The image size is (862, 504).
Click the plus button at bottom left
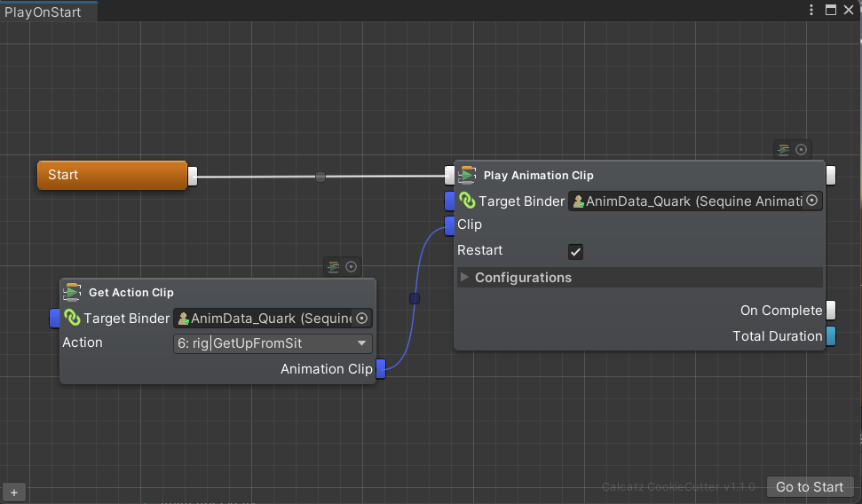tap(13, 492)
